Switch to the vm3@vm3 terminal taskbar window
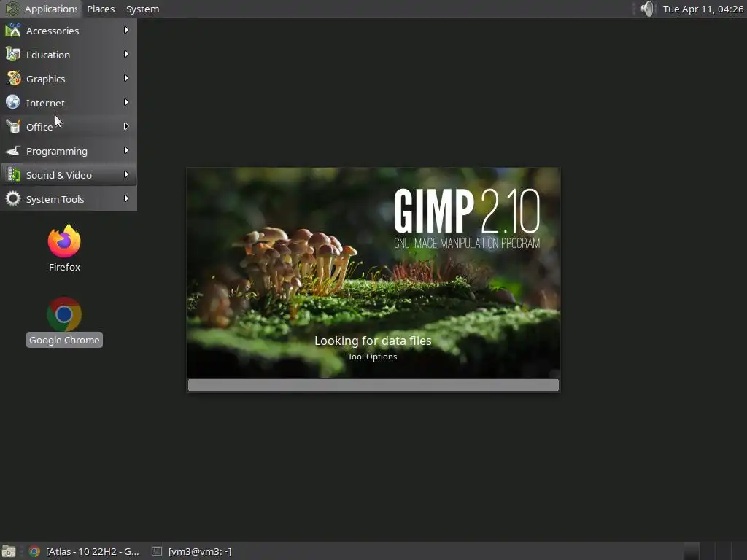The image size is (747, 560). [x=192, y=551]
